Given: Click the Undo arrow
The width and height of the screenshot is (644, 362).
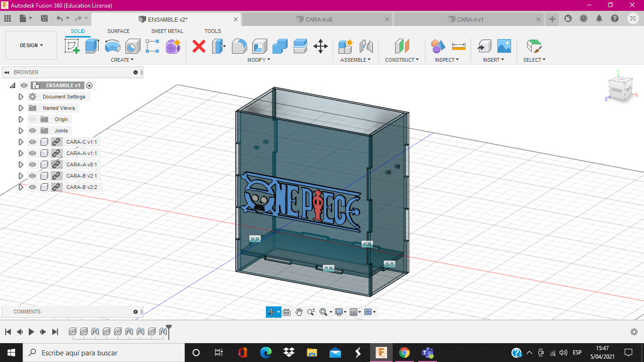Looking at the screenshot, I should [59, 18].
